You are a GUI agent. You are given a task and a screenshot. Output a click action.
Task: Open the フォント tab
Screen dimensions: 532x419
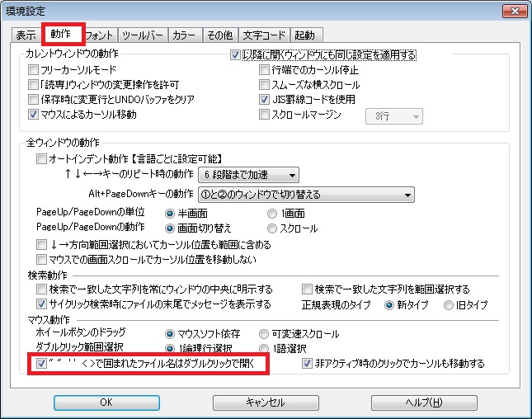100,35
